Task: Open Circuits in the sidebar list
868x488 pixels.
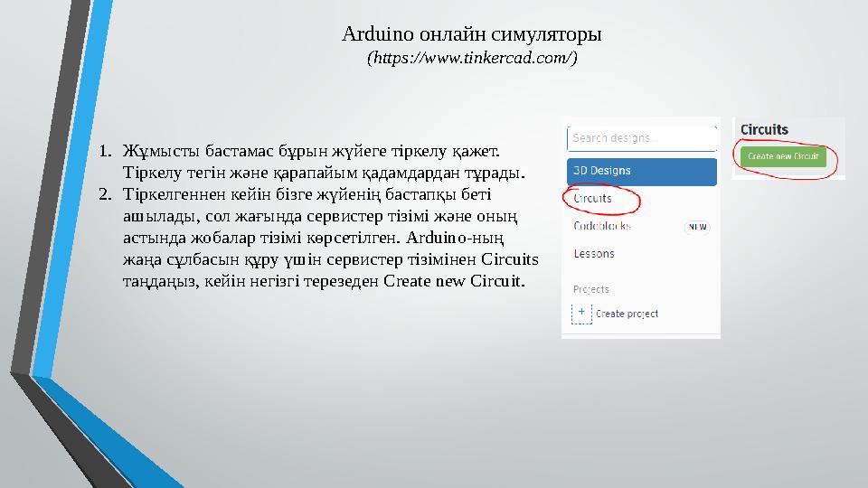Action: pos(592,199)
